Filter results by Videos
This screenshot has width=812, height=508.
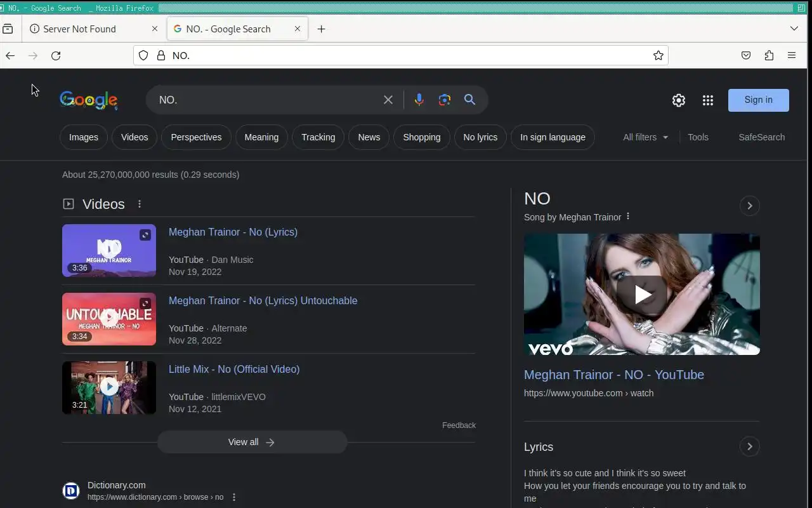pyautogui.click(x=134, y=137)
